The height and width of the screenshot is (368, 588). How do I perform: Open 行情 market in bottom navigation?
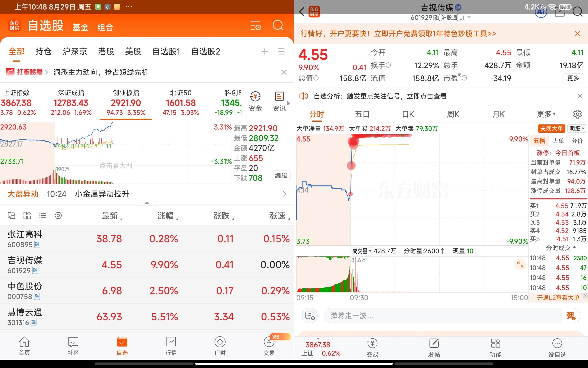click(171, 346)
